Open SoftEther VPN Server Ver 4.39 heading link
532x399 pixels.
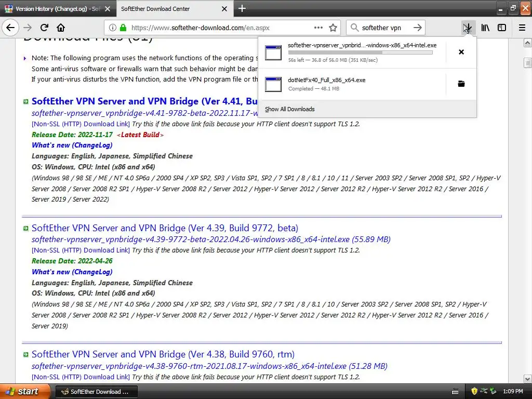click(165, 228)
